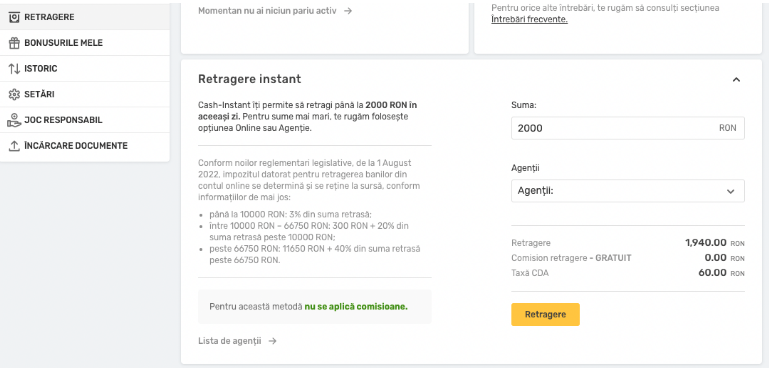Click the yellow Retragere button

tap(545, 315)
